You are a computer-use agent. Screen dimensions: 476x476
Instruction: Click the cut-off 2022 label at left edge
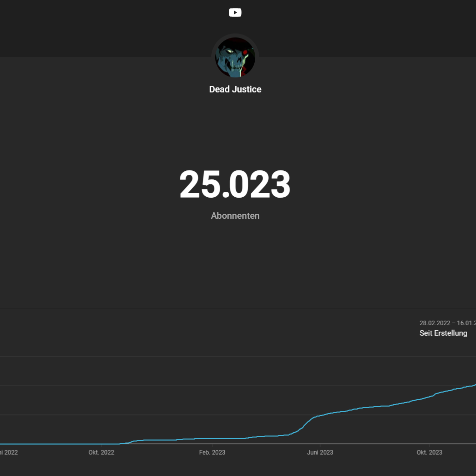tap(9, 453)
